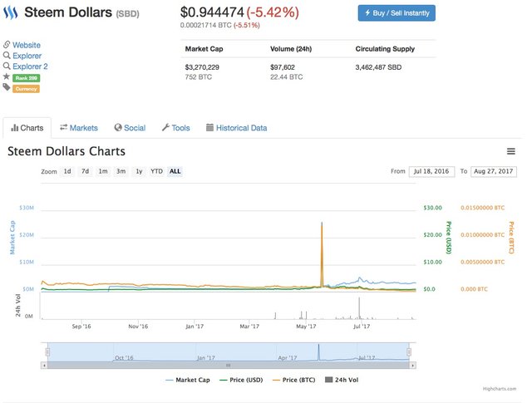Switch to the Historical Data tab
532x403 pixels.
pos(236,128)
